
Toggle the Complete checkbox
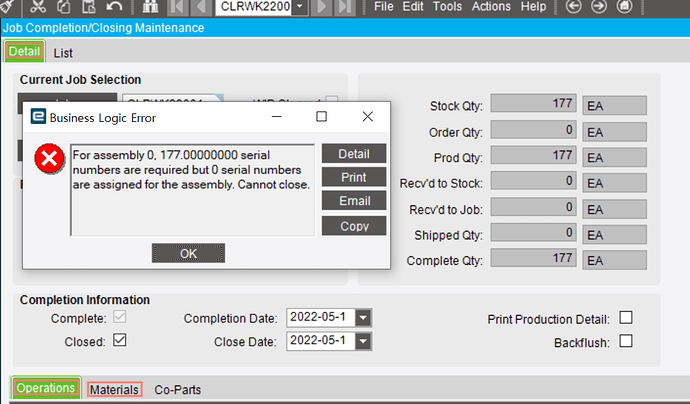120,317
